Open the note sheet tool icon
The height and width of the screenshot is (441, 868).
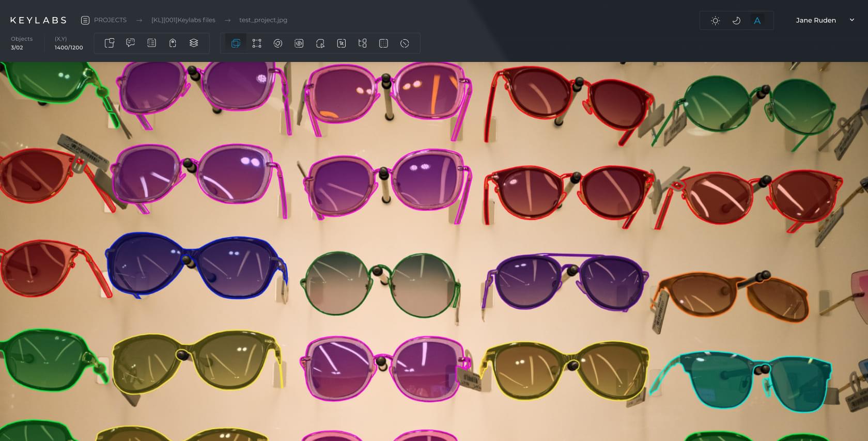click(110, 43)
